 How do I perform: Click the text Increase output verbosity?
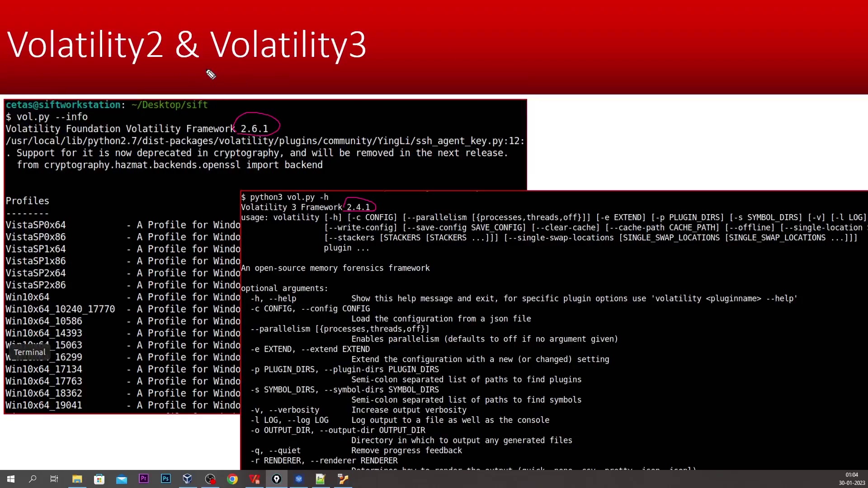pyautogui.click(x=409, y=410)
